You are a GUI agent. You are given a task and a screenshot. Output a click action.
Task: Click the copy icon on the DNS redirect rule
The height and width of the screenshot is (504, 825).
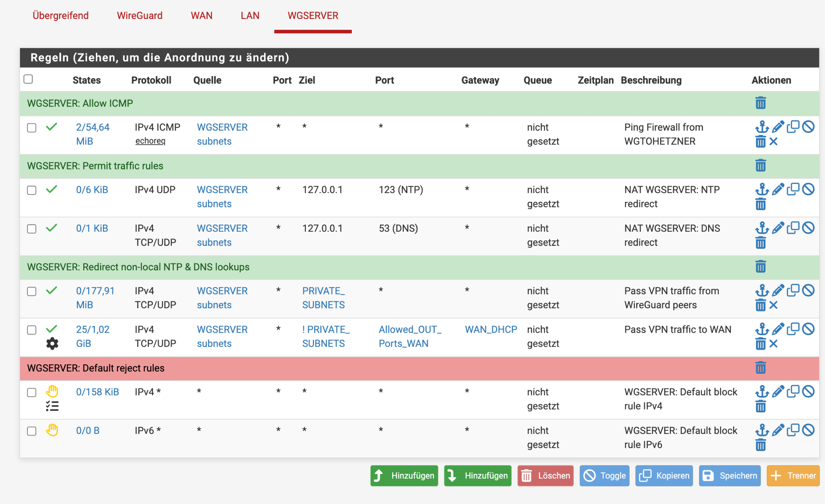pyautogui.click(x=793, y=228)
